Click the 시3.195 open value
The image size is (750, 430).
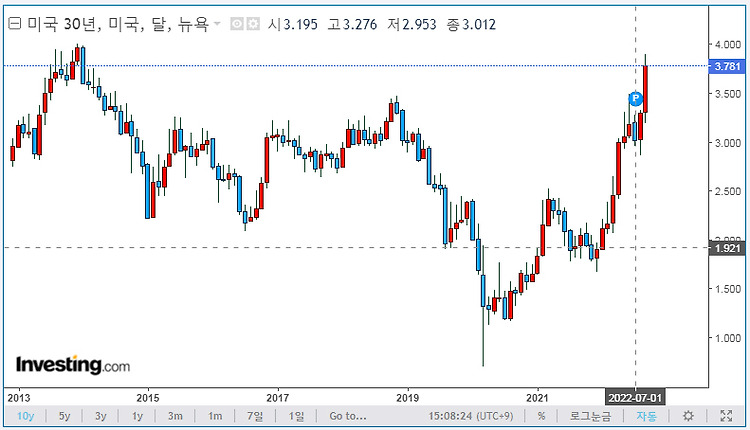pyautogui.click(x=293, y=24)
